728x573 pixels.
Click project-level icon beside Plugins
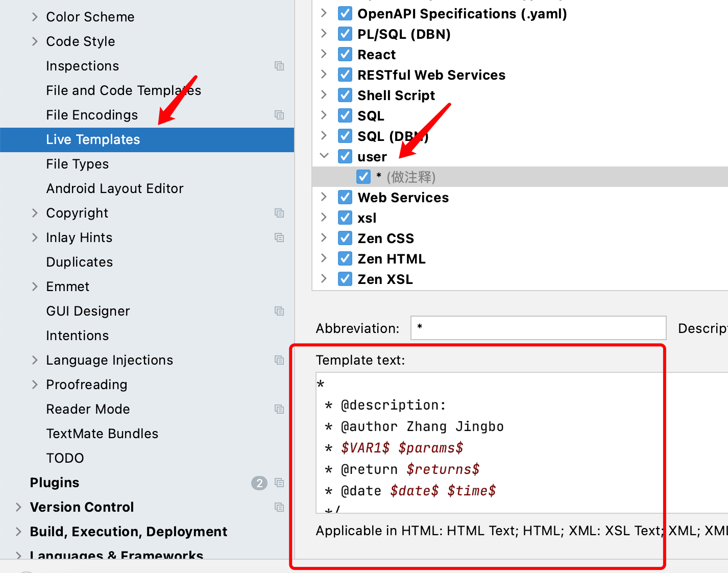[279, 483]
